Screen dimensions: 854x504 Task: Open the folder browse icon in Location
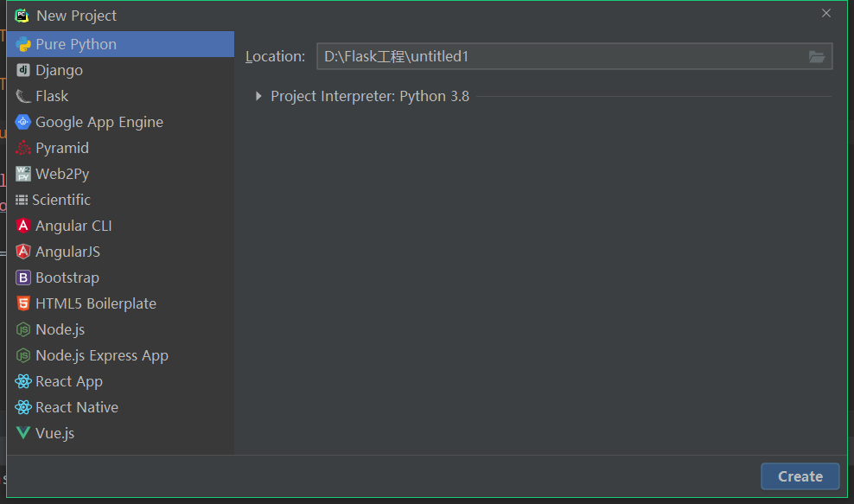pyautogui.click(x=817, y=57)
